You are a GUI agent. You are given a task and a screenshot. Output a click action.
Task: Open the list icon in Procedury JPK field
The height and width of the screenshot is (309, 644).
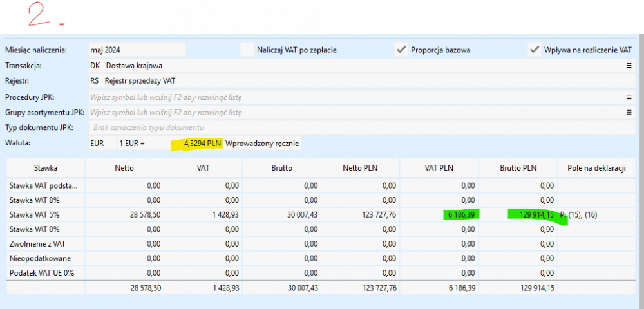pyautogui.click(x=629, y=97)
